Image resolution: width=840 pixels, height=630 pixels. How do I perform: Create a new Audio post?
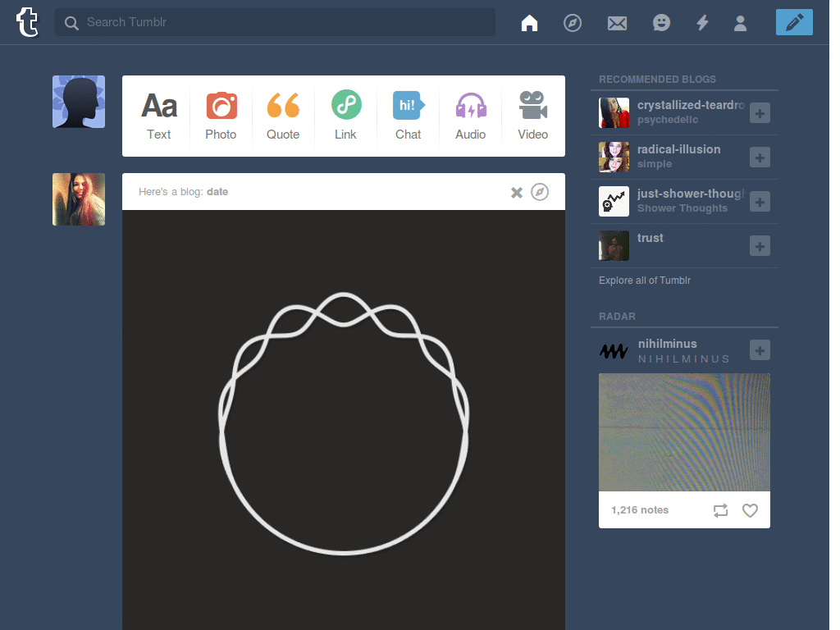[x=470, y=116]
